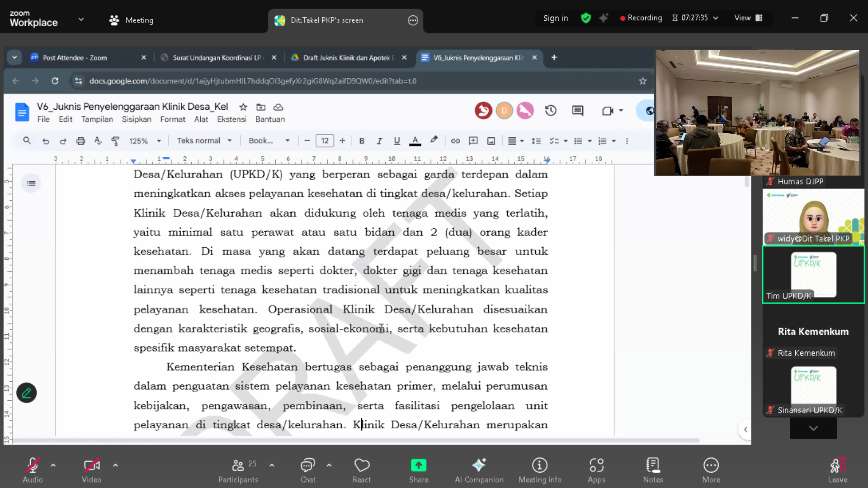The image size is (868, 488).
Task: Open the Participants panel
Action: point(238,470)
